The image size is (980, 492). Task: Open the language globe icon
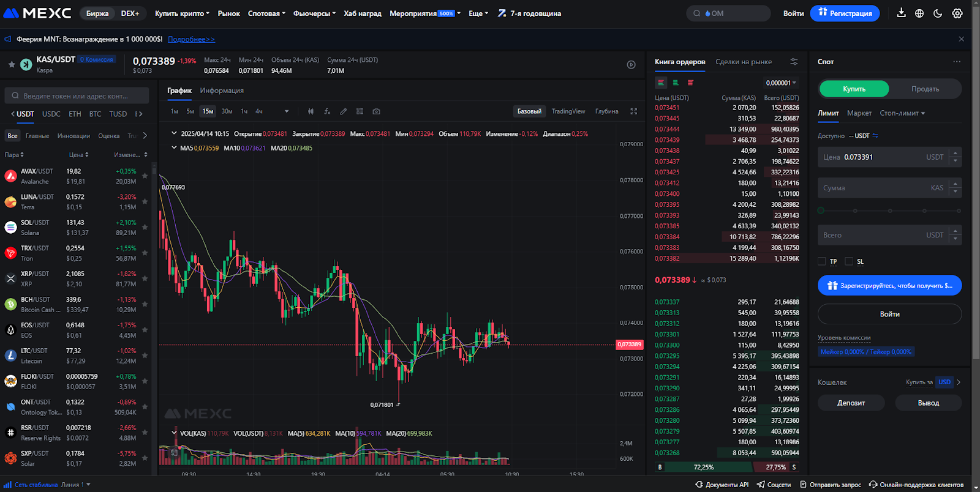click(x=919, y=13)
